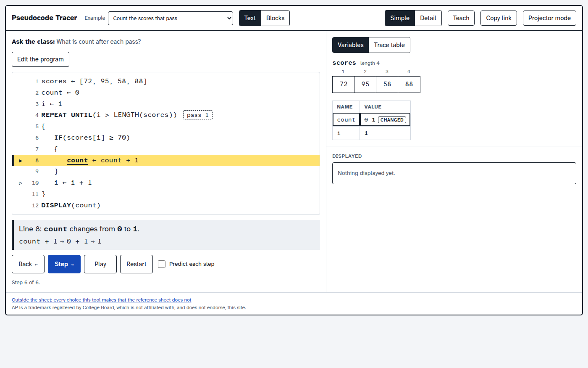The image size is (588, 368).
Task: Enable Projector mode
Action: [549, 18]
